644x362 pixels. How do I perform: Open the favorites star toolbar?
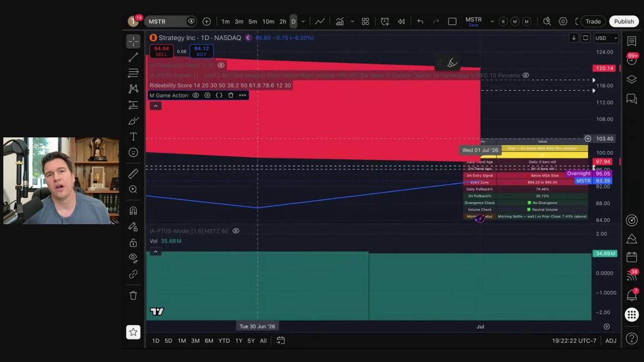[133, 332]
